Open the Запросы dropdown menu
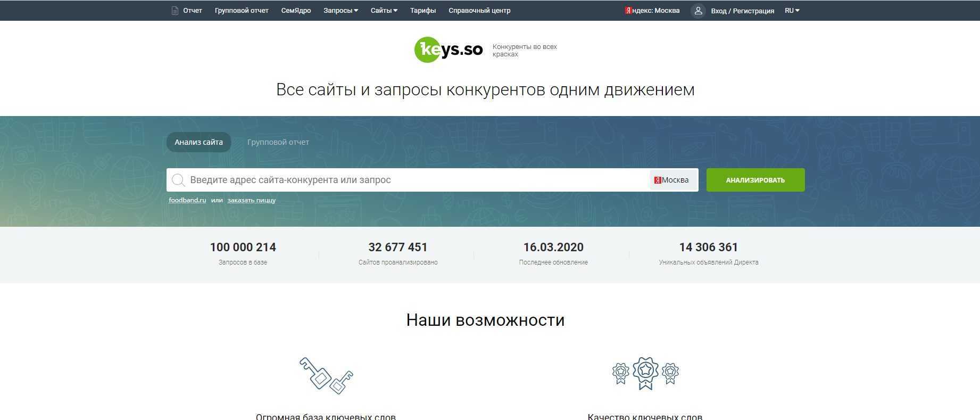This screenshot has width=980, height=420. pyautogui.click(x=340, y=11)
